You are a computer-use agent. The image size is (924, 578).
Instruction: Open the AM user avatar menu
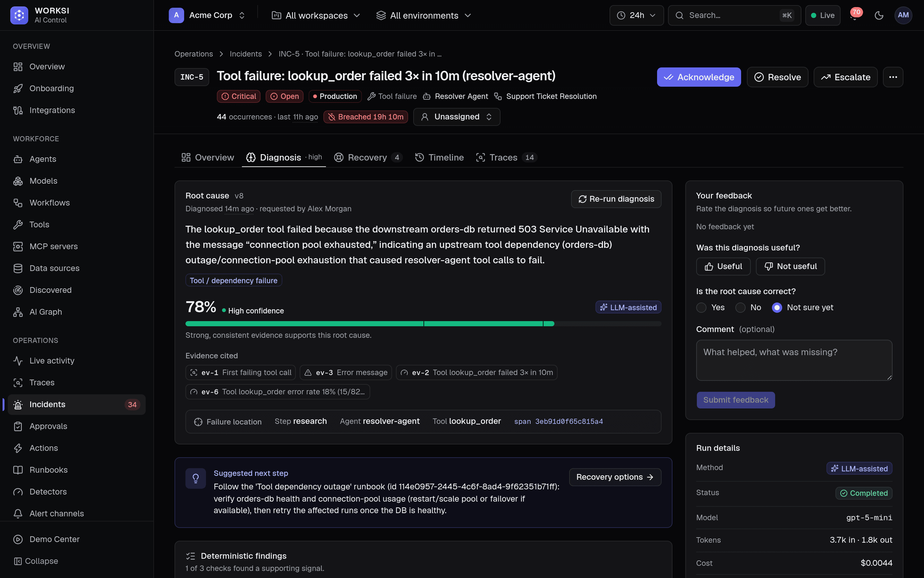click(x=903, y=15)
